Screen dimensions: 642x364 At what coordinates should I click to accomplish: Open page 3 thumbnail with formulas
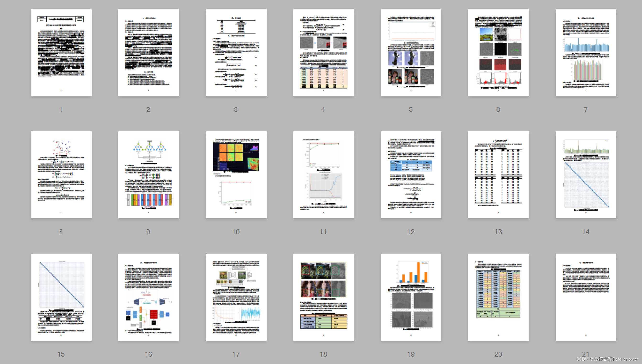[236, 53]
